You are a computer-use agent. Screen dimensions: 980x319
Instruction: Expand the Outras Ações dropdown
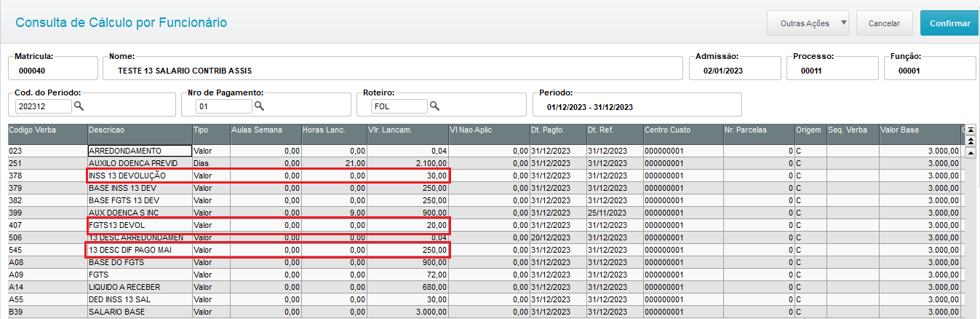809,23
